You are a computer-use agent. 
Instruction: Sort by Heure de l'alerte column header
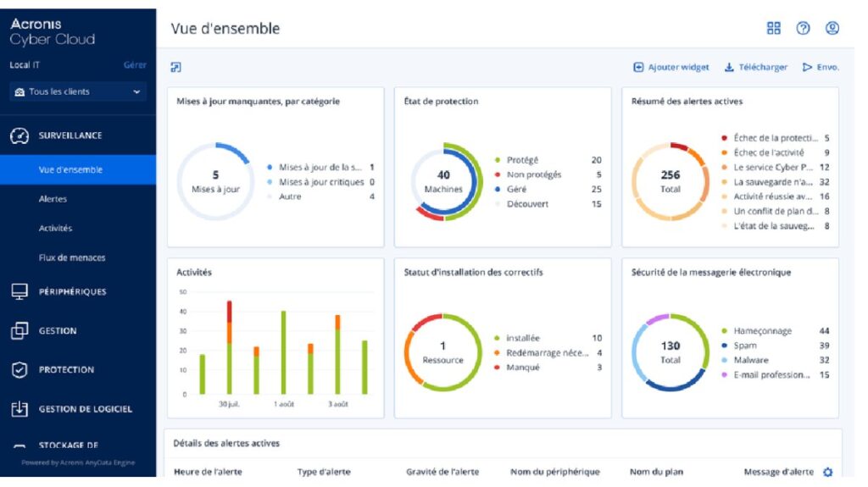click(x=208, y=472)
